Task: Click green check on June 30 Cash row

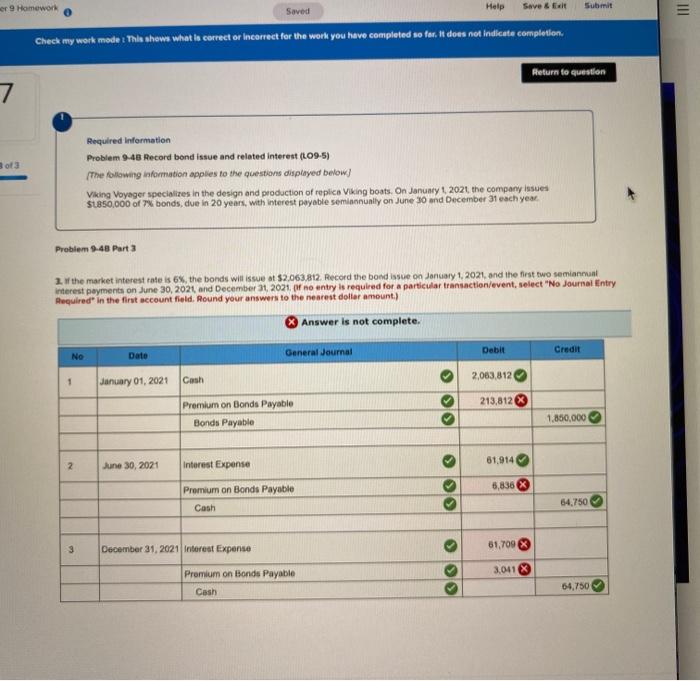Action: coord(450,504)
